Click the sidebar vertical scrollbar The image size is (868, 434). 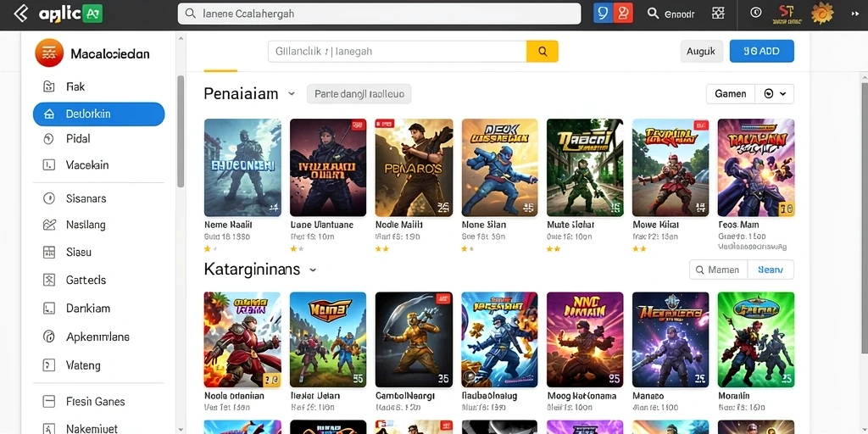(x=181, y=131)
